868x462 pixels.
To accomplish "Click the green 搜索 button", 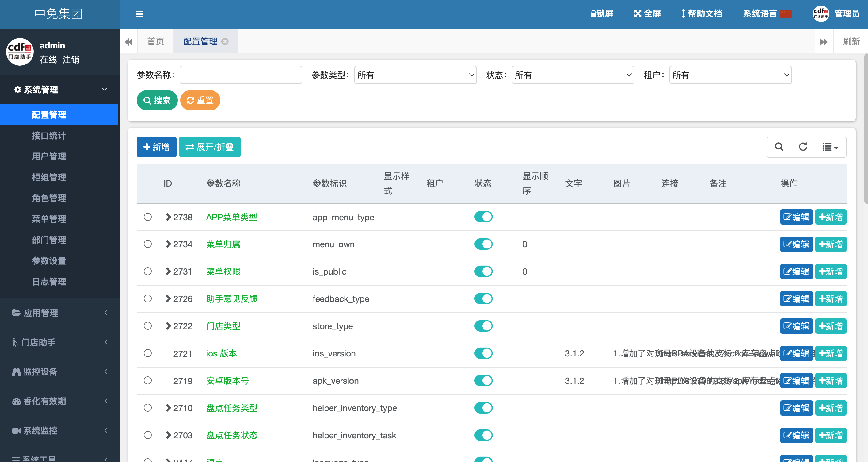I will click(157, 101).
